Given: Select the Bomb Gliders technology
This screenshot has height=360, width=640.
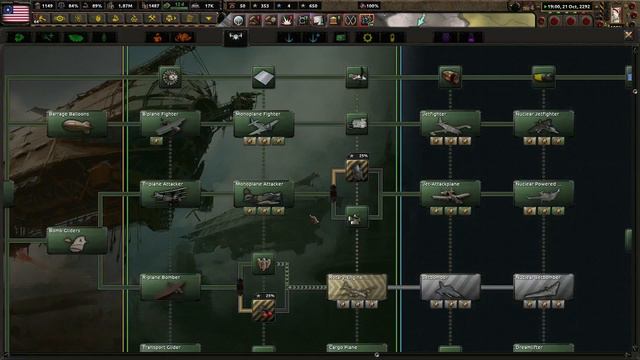Looking at the screenshot, I should (x=77, y=240).
